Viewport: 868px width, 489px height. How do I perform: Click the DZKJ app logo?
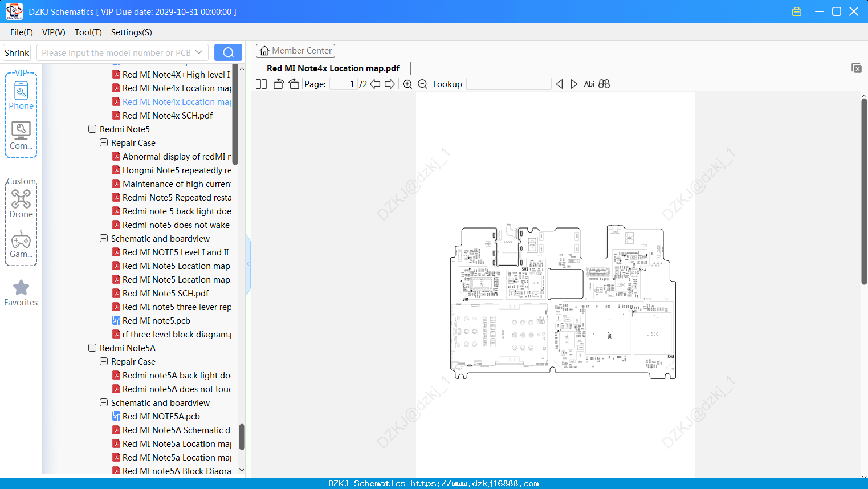[14, 11]
